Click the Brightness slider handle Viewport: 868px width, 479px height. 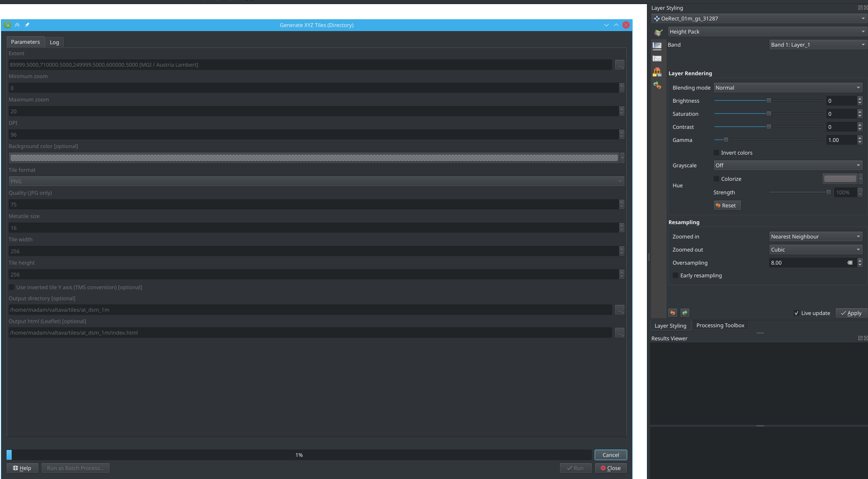[769, 101]
